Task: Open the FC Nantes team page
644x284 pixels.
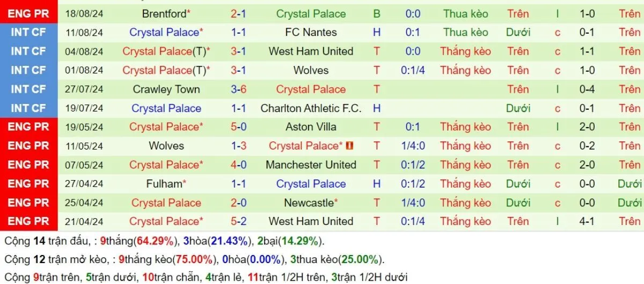Action: tap(311, 32)
